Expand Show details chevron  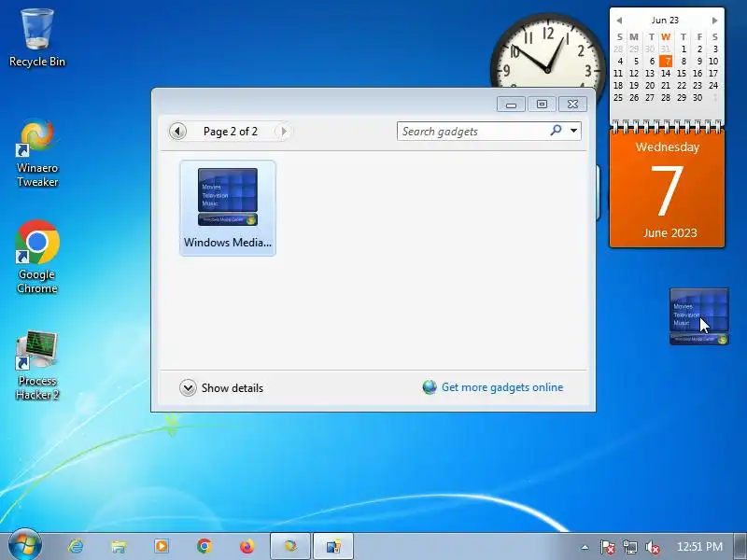(188, 387)
